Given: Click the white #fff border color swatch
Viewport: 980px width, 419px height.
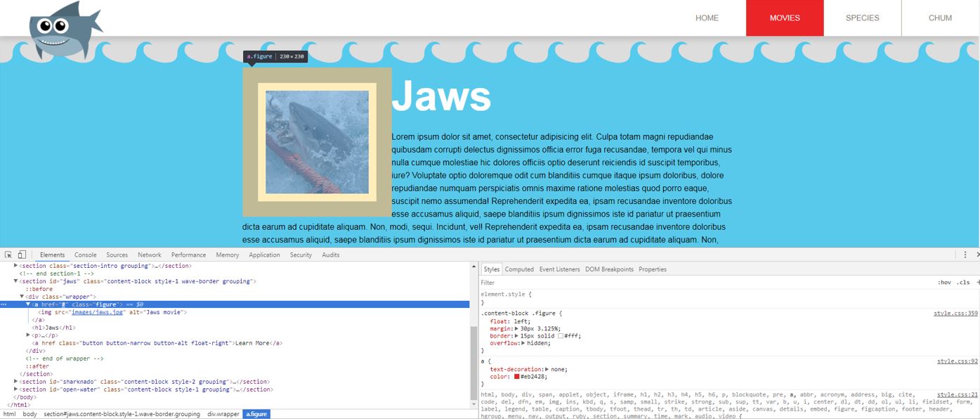Looking at the screenshot, I should tap(561, 336).
